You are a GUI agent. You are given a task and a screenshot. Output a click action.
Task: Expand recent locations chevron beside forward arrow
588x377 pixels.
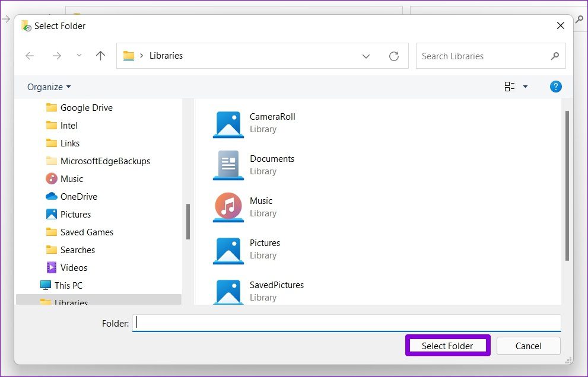pyautogui.click(x=78, y=56)
